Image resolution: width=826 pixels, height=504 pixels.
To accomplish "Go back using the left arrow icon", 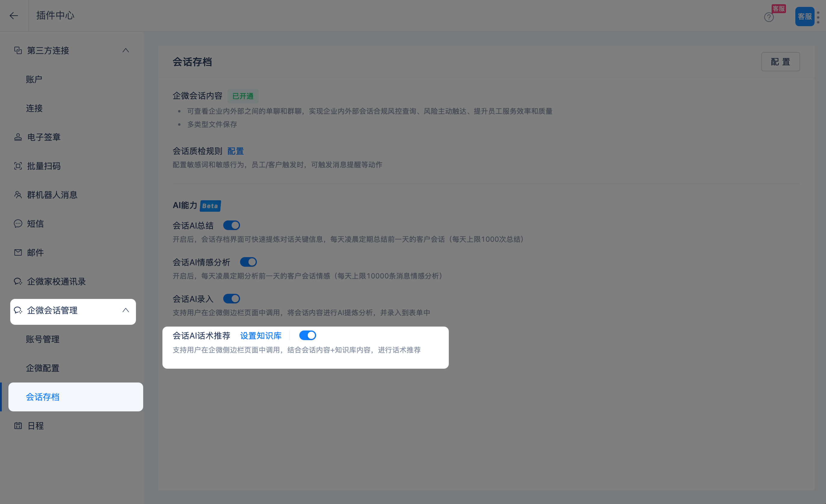I will pos(14,15).
